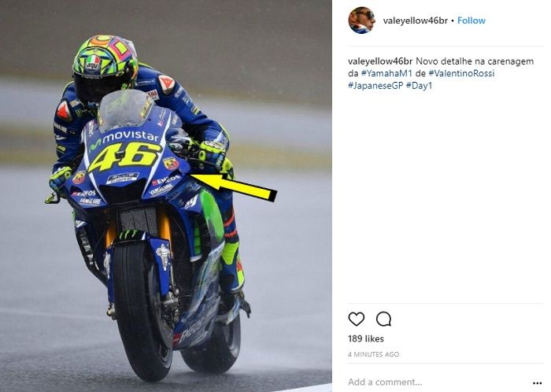
Task: Open the three-dot more options menu
Action: coord(537,383)
